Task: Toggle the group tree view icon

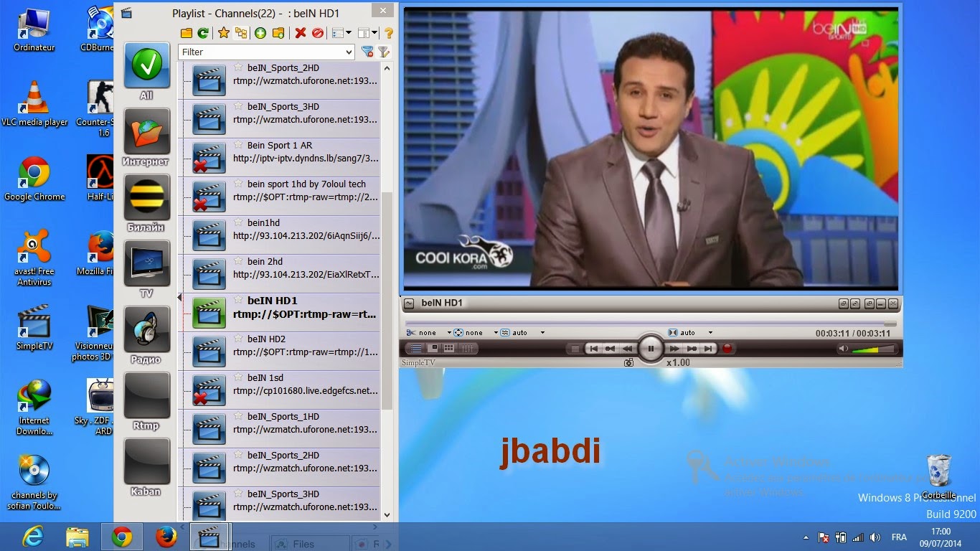Action: (240, 33)
